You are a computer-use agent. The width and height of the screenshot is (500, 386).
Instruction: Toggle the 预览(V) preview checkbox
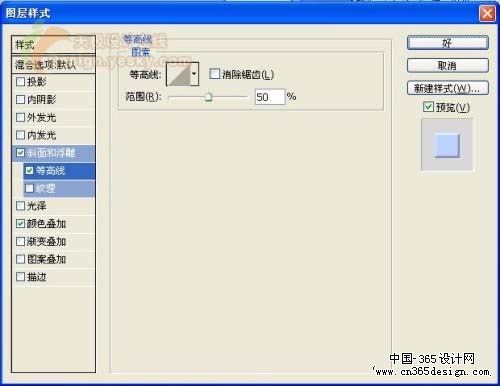tap(428, 107)
